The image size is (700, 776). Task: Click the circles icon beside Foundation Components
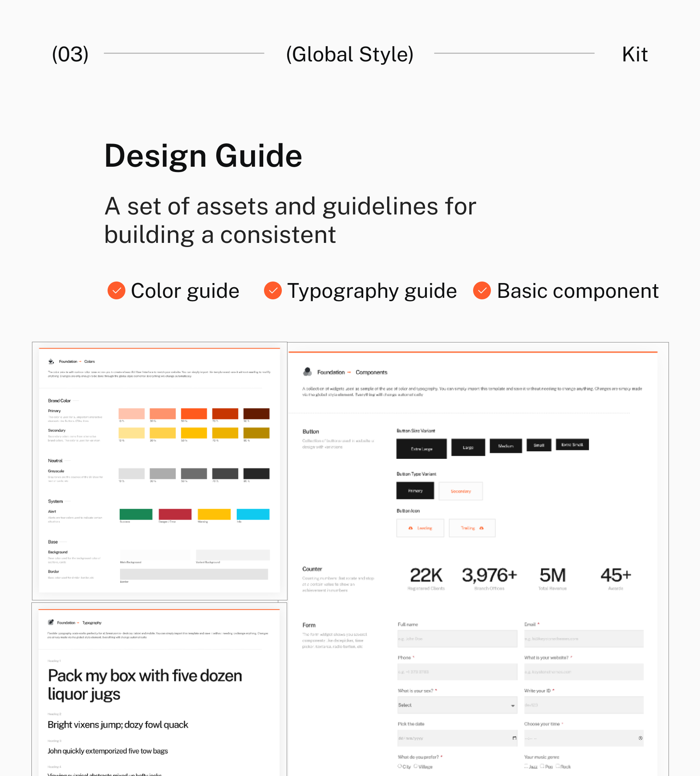[307, 372]
